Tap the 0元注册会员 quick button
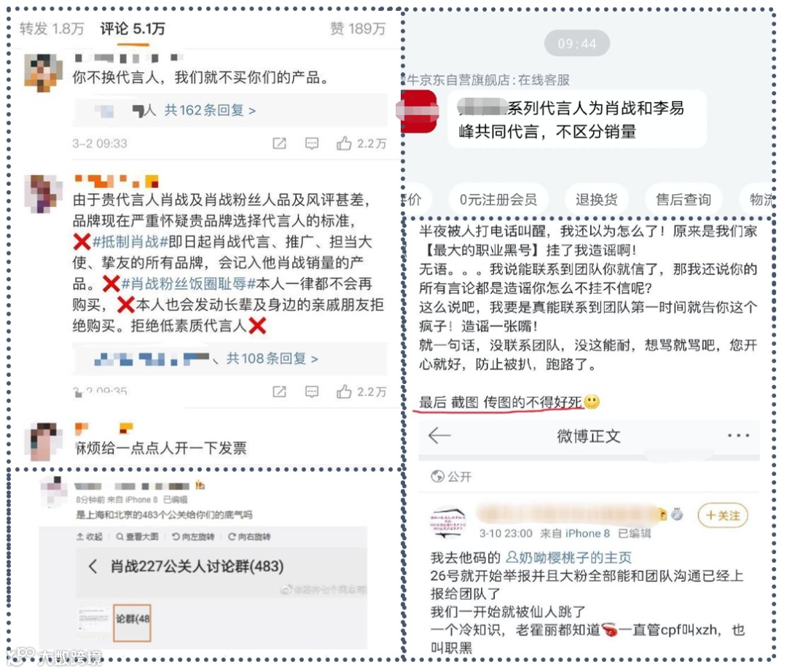 click(x=498, y=200)
